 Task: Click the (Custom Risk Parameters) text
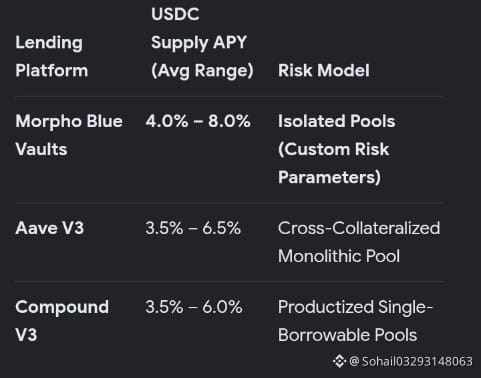point(334,163)
